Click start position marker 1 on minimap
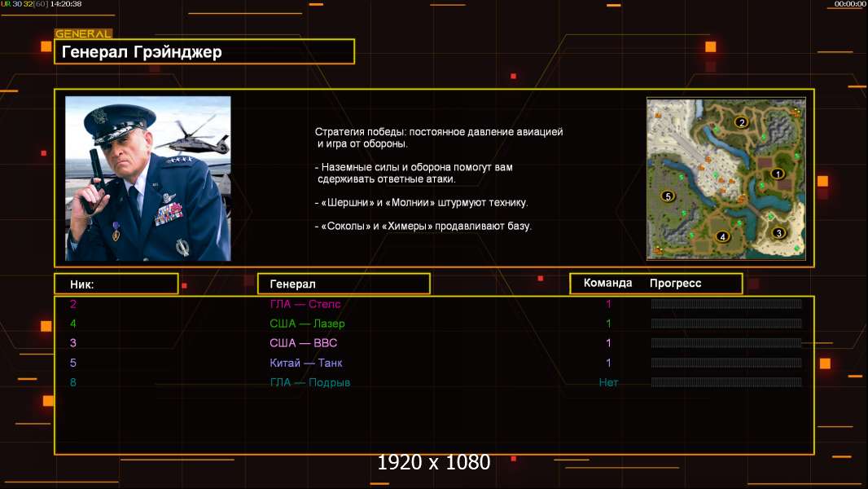This screenshot has height=489, width=868. pos(777,174)
